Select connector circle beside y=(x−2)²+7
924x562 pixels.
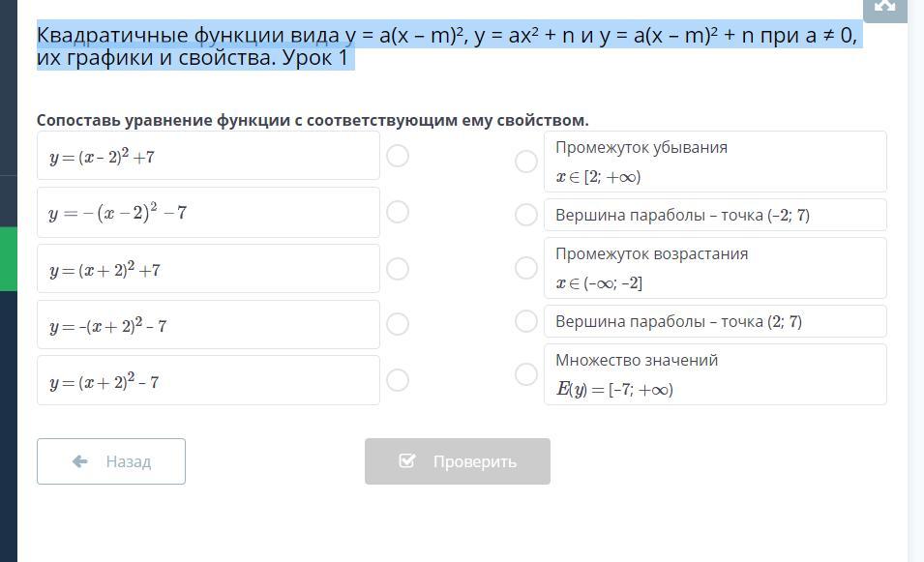[x=397, y=156]
